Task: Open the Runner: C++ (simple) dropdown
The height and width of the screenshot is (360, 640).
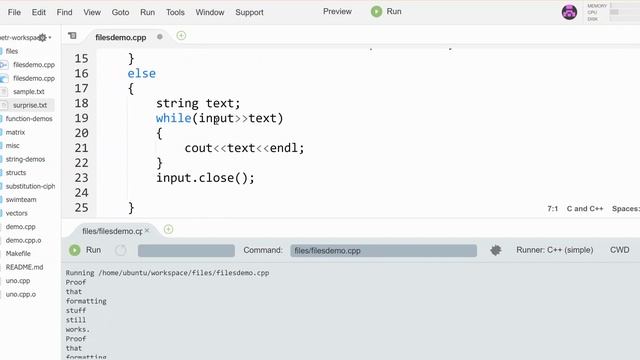Action: (554, 250)
